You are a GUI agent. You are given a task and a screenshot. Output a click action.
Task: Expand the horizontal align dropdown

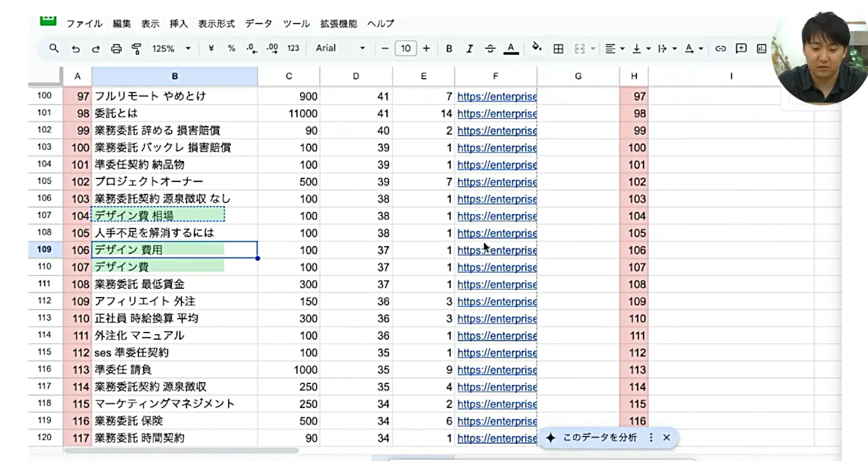click(614, 49)
